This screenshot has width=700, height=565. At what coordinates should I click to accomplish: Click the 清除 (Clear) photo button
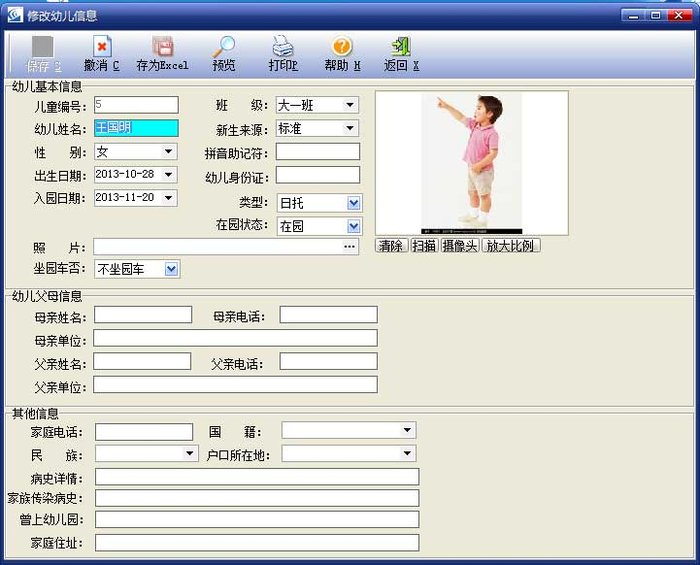(391, 245)
